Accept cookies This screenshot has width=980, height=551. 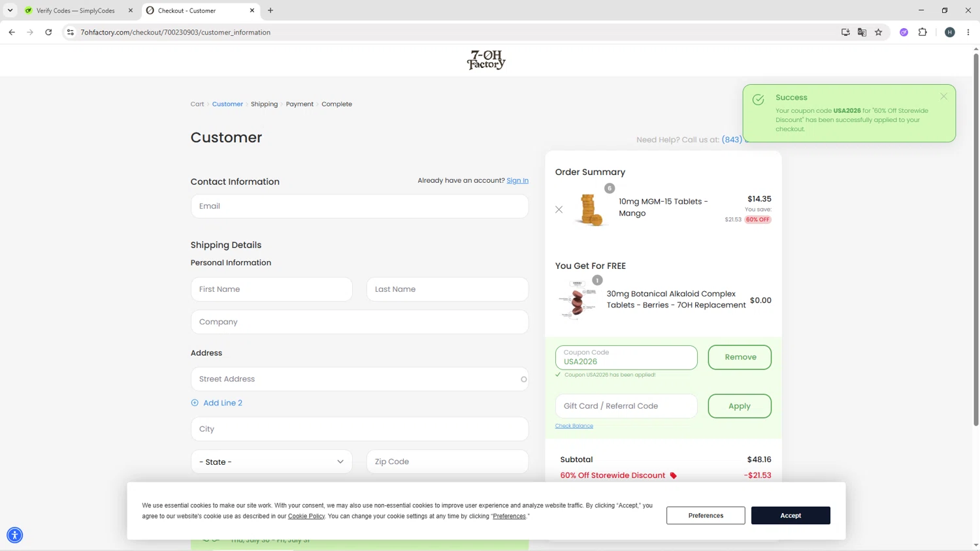(791, 516)
